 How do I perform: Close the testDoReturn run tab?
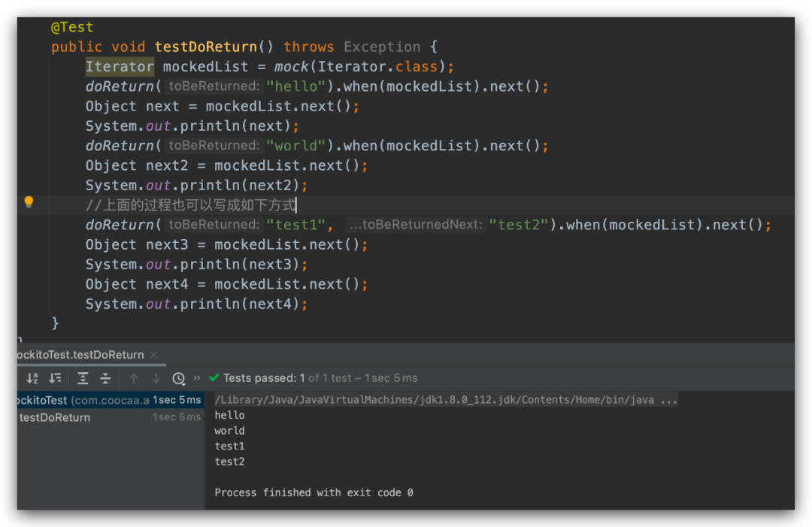point(153,355)
